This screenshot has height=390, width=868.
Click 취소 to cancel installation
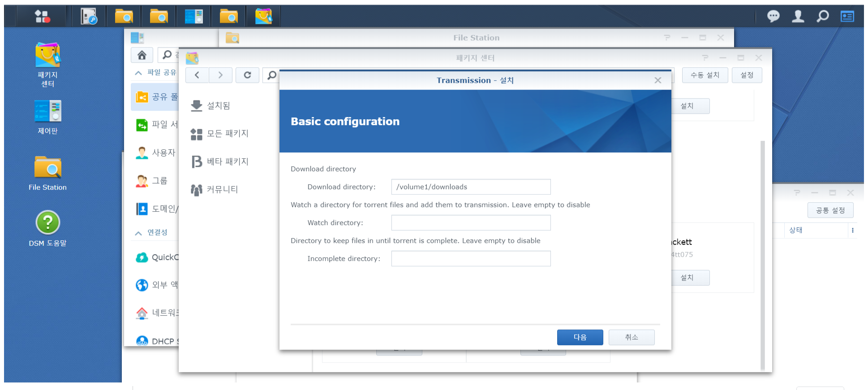632,337
